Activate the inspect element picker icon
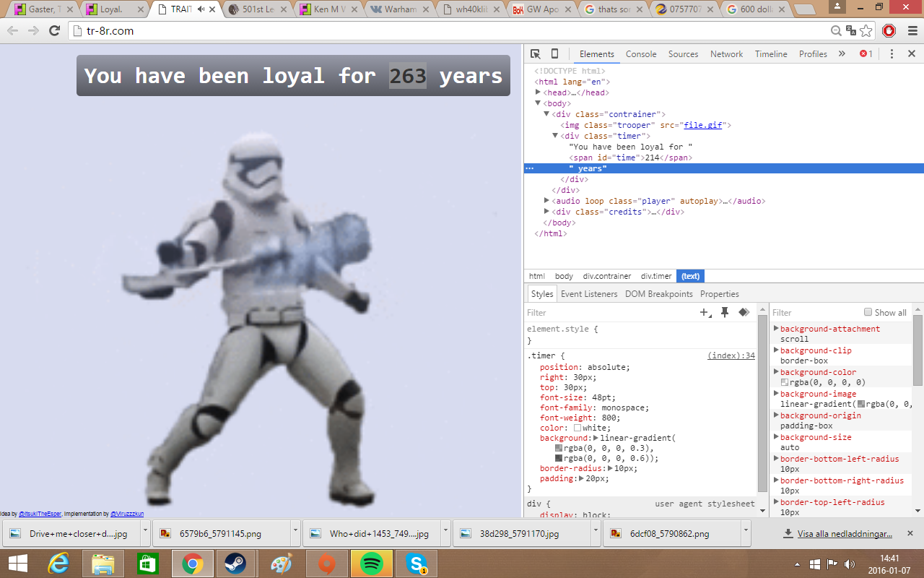The image size is (924, 578). coord(536,54)
